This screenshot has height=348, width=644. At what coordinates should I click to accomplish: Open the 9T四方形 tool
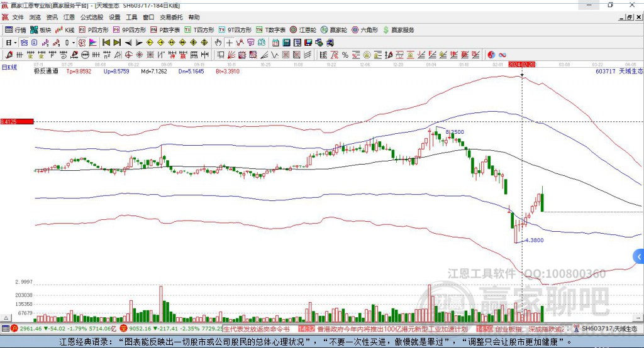click(235, 30)
